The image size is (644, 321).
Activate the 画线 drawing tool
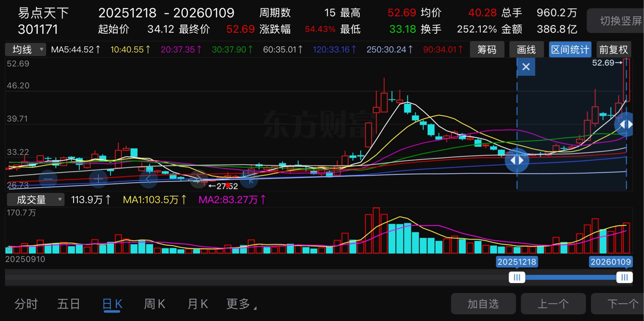coord(527,49)
